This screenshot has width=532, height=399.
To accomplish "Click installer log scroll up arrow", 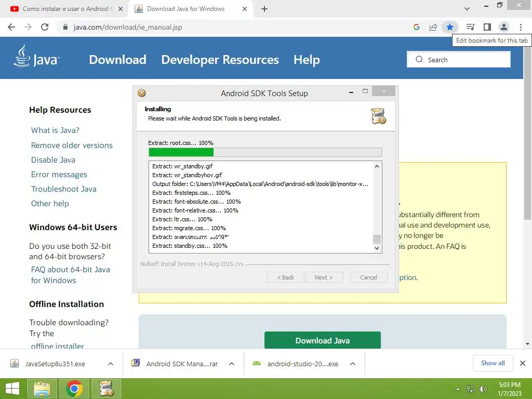I will coord(377,166).
